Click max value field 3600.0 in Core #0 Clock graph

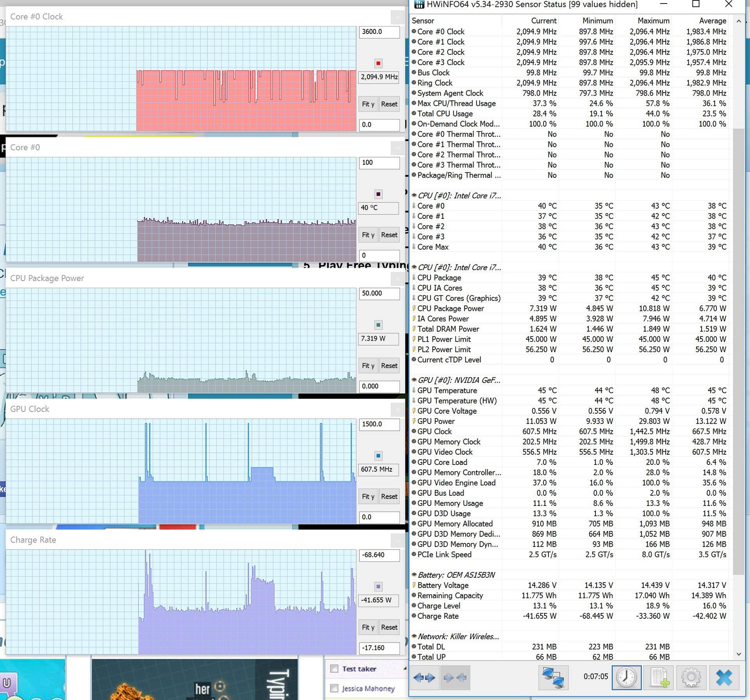[379, 32]
